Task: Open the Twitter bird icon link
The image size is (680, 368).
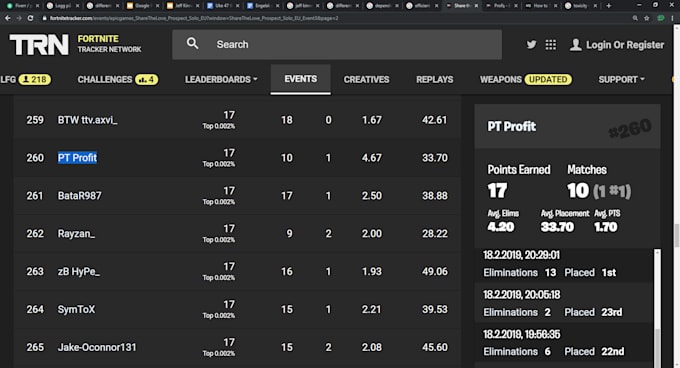Action: click(x=531, y=44)
